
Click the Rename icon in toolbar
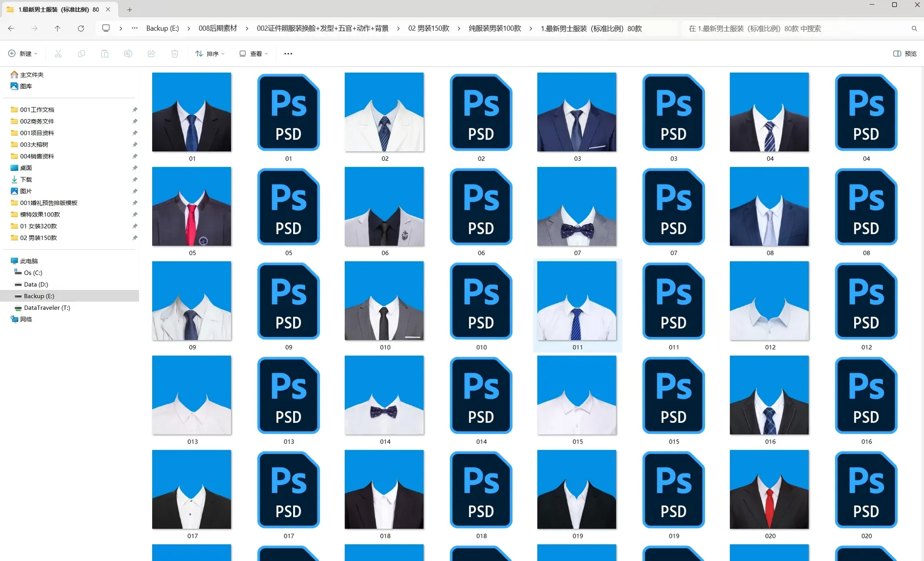(x=128, y=54)
